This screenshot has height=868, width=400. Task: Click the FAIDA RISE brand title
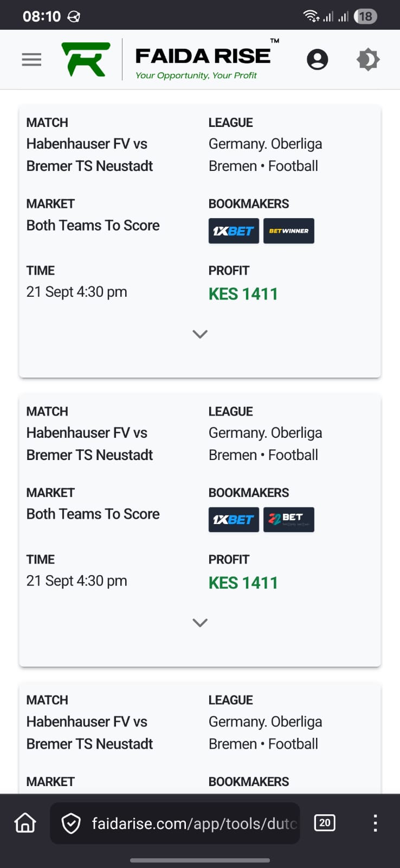coord(203,56)
